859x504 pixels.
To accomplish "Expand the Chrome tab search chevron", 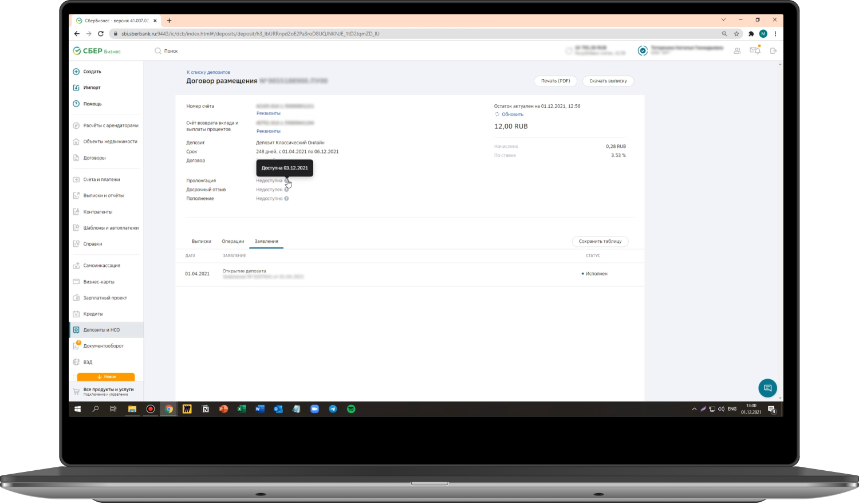I will click(723, 20).
